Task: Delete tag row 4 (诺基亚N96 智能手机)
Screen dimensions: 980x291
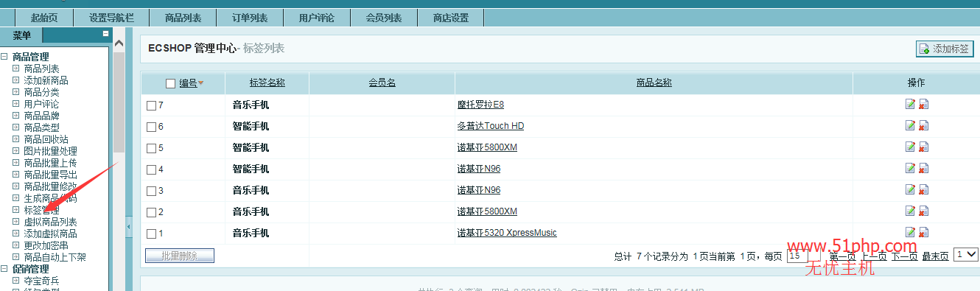Action: [x=924, y=169]
